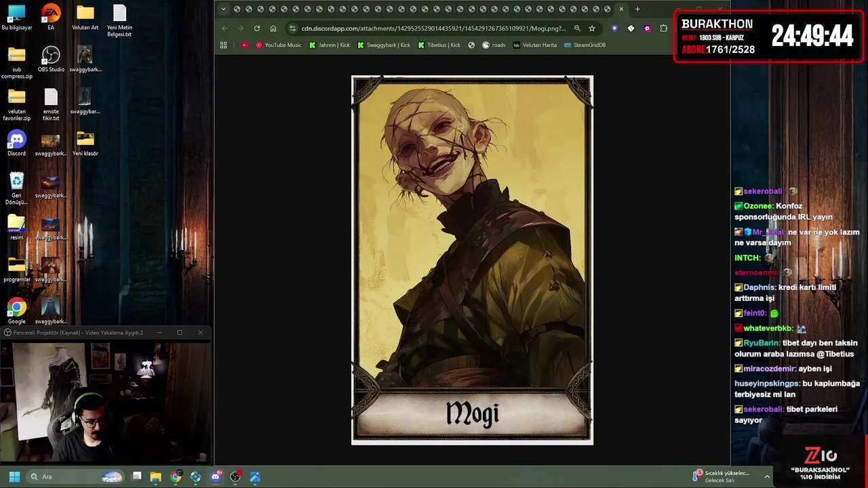Viewport: 868px width, 488px height.
Task: Open the programlar folder
Action: (17, 270)
